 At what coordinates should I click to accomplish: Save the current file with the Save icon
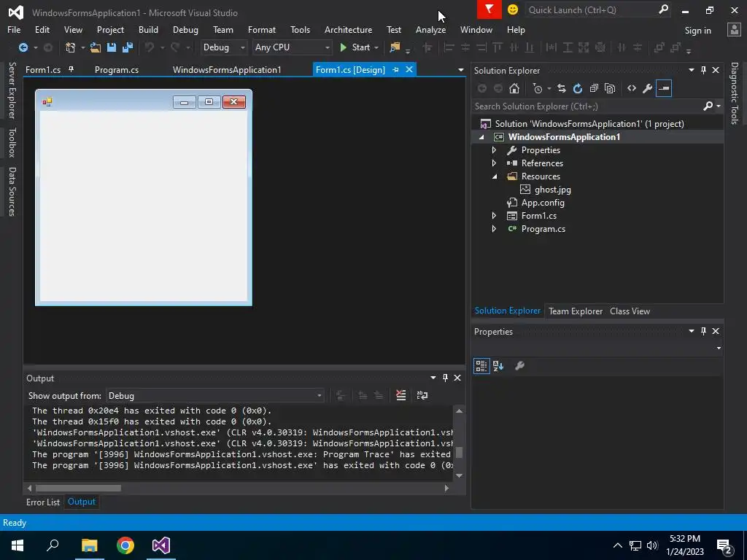pyautogui.click(x=112, y=47)
